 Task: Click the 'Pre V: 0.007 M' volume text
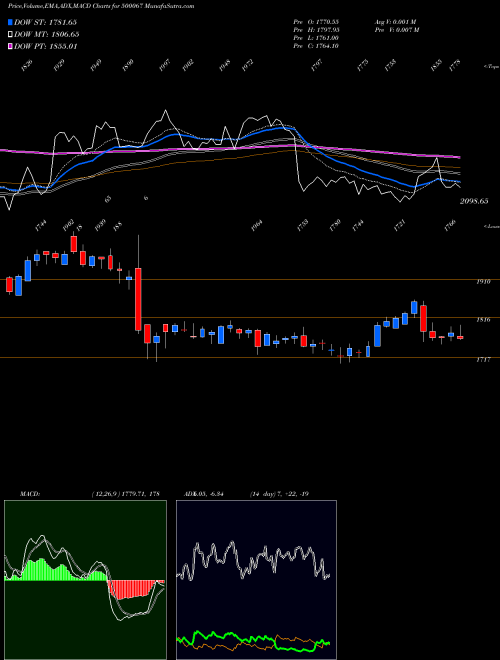pos(397,29)
